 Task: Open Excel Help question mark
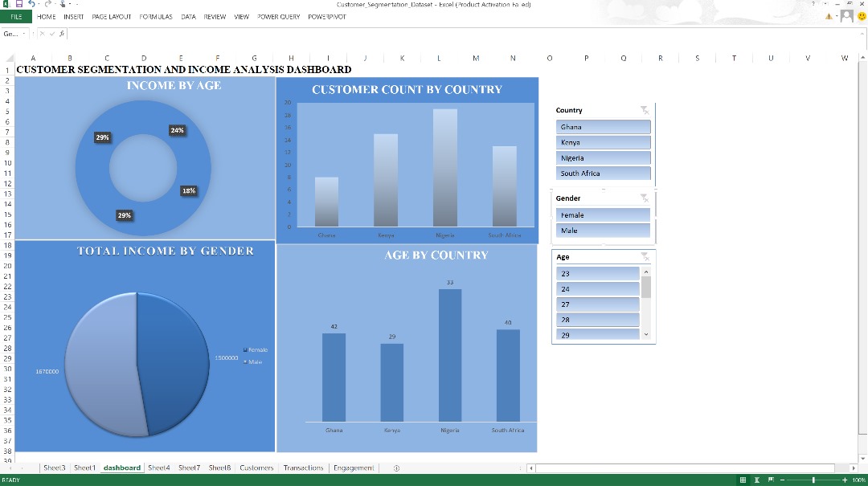(x=813, y=4)
